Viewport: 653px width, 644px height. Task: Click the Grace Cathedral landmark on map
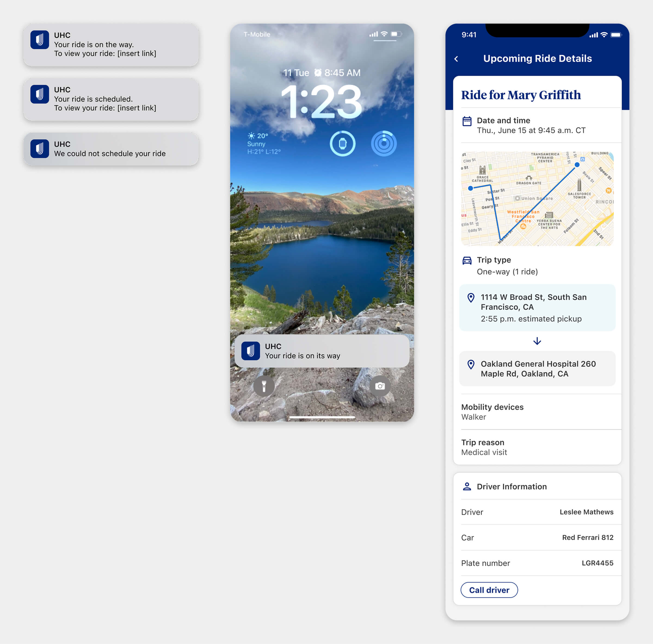click(482, 174)
